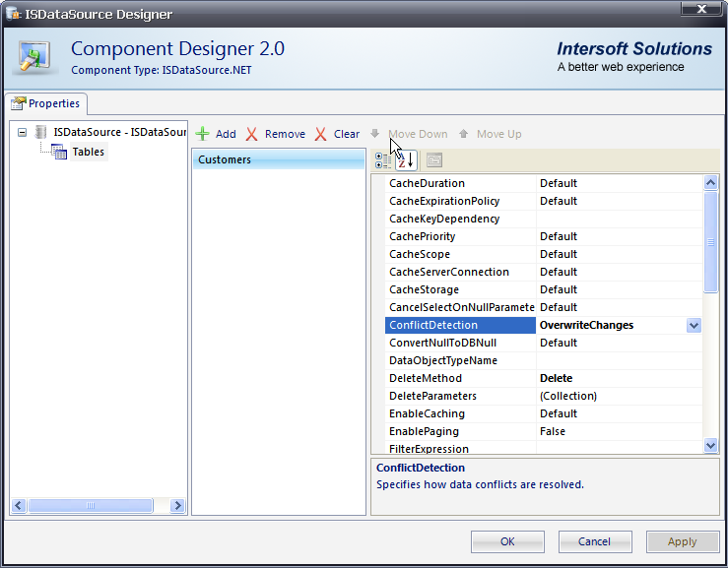Viewport: 728px width, 568px height.
Task: Sort properties with the Alphabetical button
Action: pyautogui.click(x=406, y=160)
